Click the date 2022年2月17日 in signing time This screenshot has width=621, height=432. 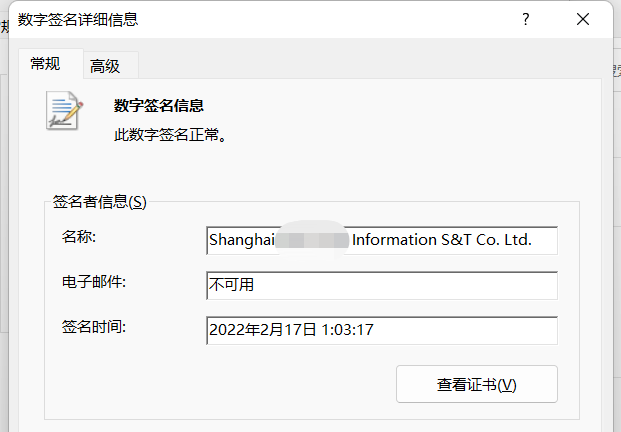[262, 329]
